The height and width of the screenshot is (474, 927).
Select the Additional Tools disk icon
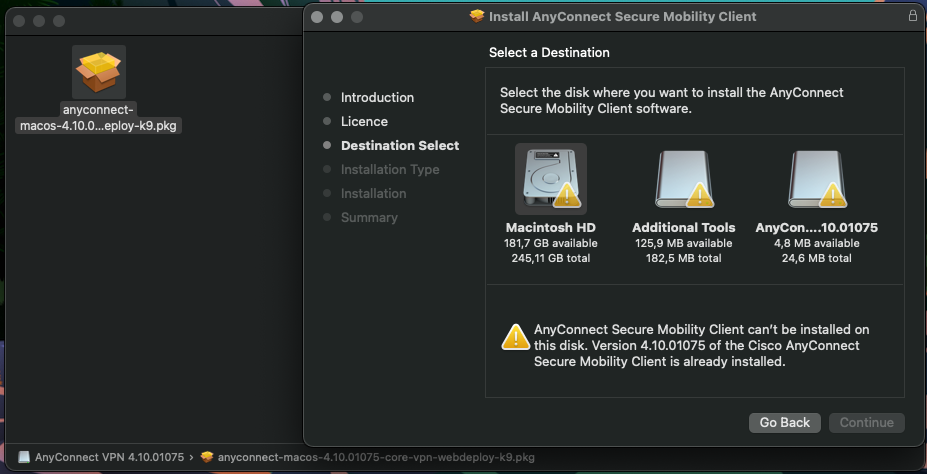[x=683, y=178]
